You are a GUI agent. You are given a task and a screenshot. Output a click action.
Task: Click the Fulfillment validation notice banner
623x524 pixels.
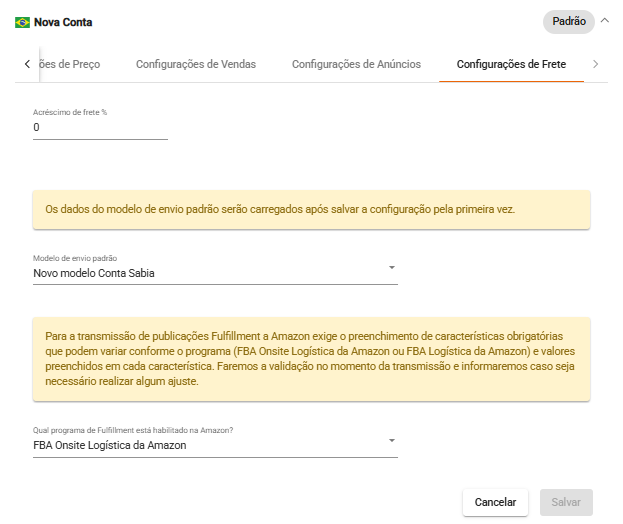311,360
